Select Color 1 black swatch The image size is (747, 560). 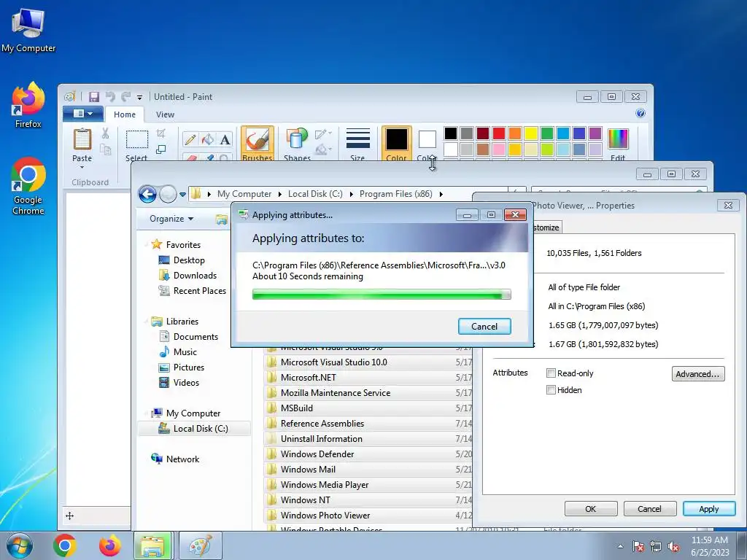[x=396, y=144]
